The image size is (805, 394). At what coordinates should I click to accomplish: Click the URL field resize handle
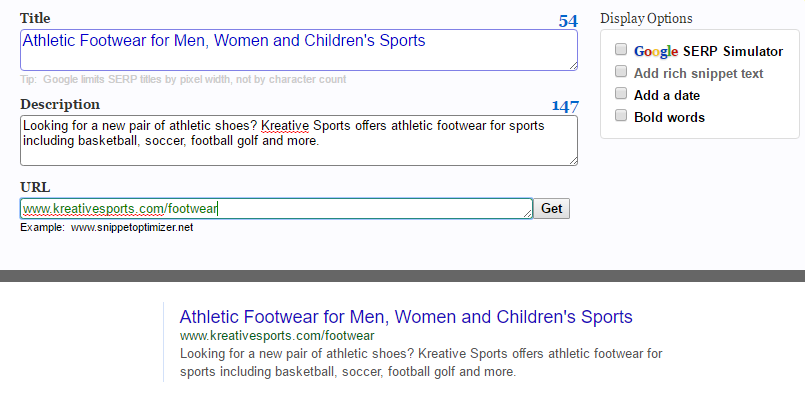pyautogui.click(x=528, y=214)
